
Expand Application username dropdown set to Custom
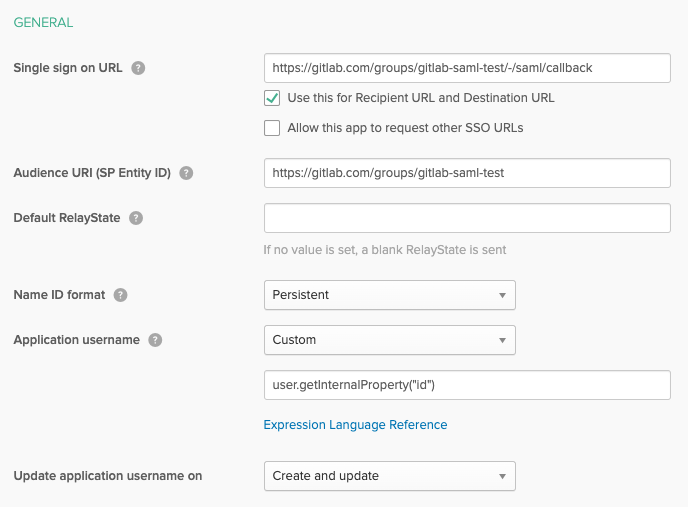pyautogui.click(x=389, y=340)
